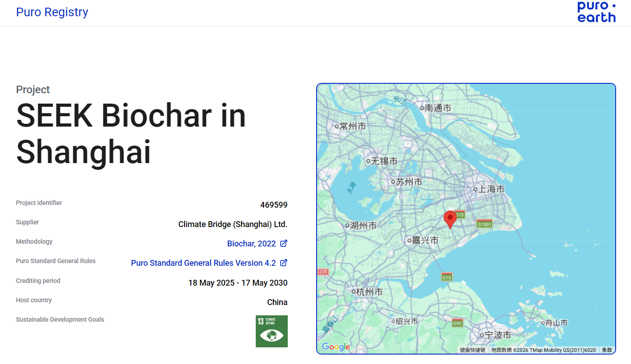Open the 条款 terms link
Image resolution: width=631 pixels, height=364 pixels.
[x=607, y=350]
